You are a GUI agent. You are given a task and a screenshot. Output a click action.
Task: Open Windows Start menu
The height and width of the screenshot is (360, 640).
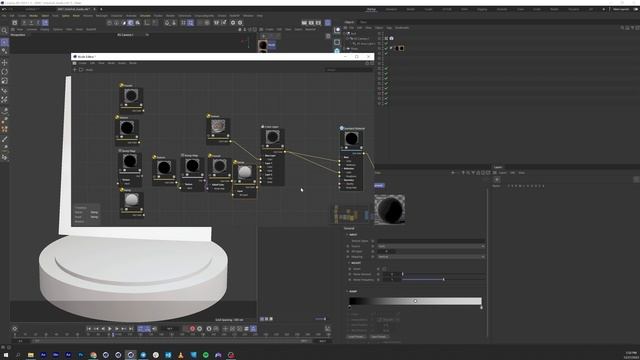[6, 355]
